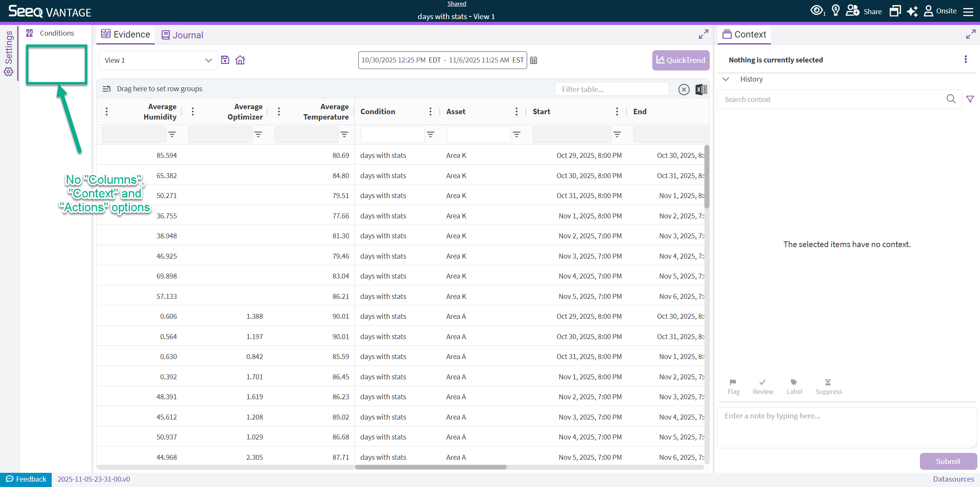This screenshot has width=980, height=487.
Task: Open Asset column options menu
Action: [x=516, y=112]
